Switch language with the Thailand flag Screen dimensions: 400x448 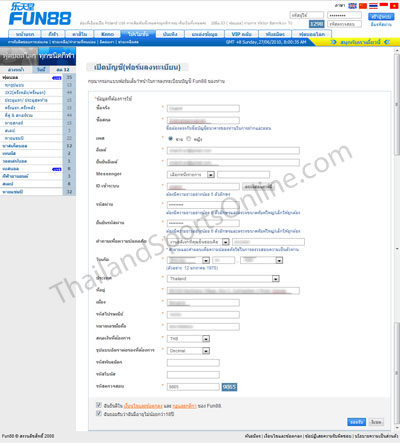pyautogui.click(x=373, y=6)
